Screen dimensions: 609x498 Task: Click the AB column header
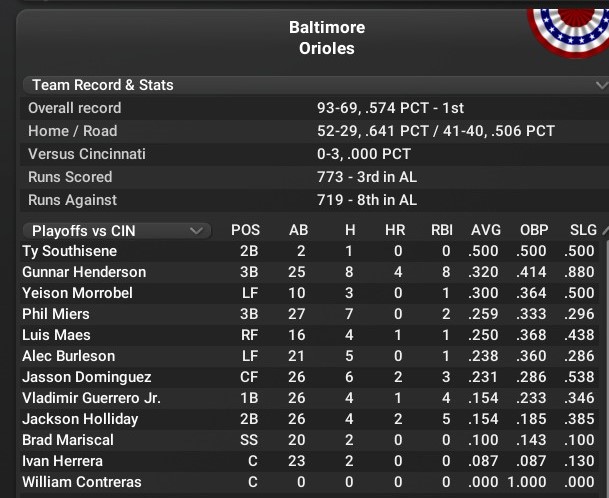click(299, 231)
